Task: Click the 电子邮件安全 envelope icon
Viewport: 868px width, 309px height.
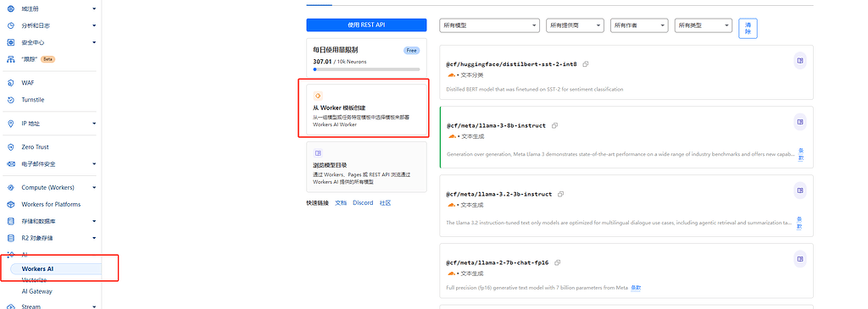Action: 10,164
